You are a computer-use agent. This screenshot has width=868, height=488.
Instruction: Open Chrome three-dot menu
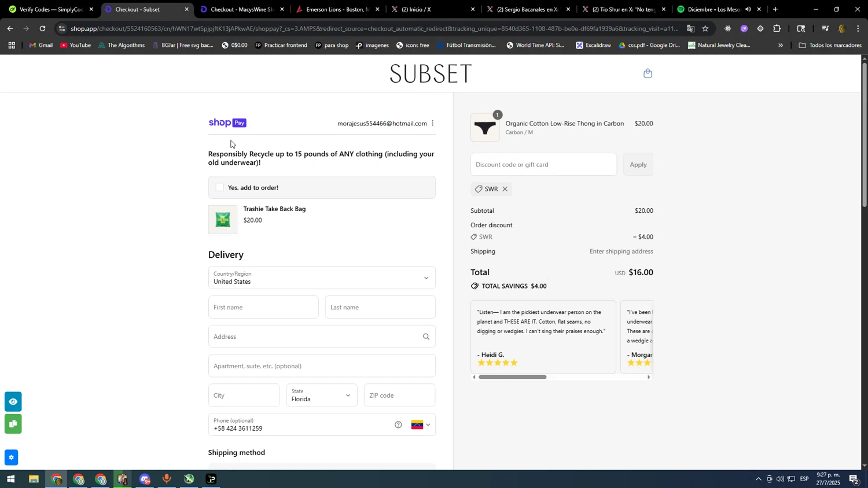[x=858, y=28]
